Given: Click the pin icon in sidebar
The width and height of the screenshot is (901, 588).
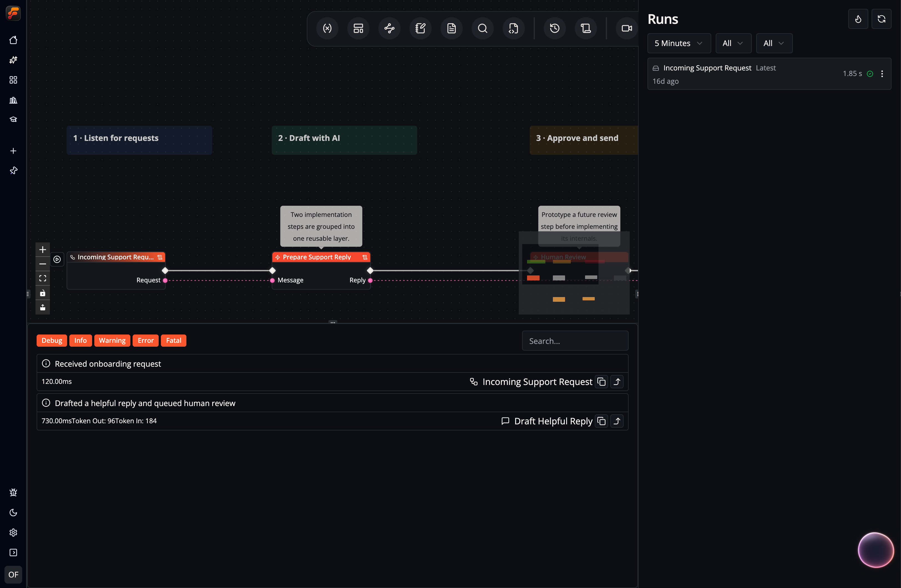Looking at the screenshot, I should (x=13, y=170).
